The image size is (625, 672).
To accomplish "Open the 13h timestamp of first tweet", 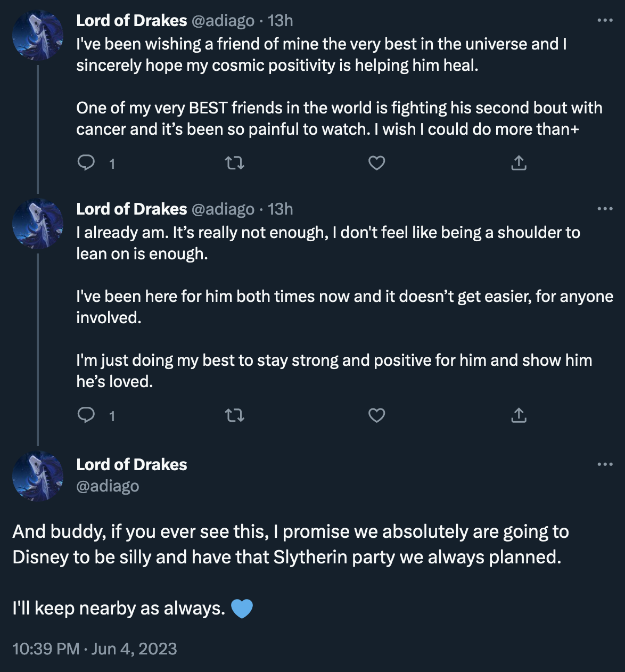I will coord(281,20).
